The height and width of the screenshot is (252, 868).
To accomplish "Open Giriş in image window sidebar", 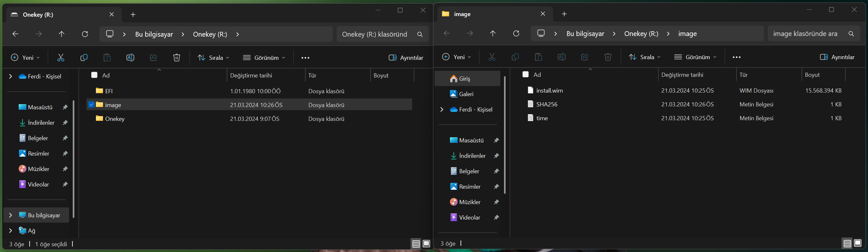I will [x=468, y=79].
